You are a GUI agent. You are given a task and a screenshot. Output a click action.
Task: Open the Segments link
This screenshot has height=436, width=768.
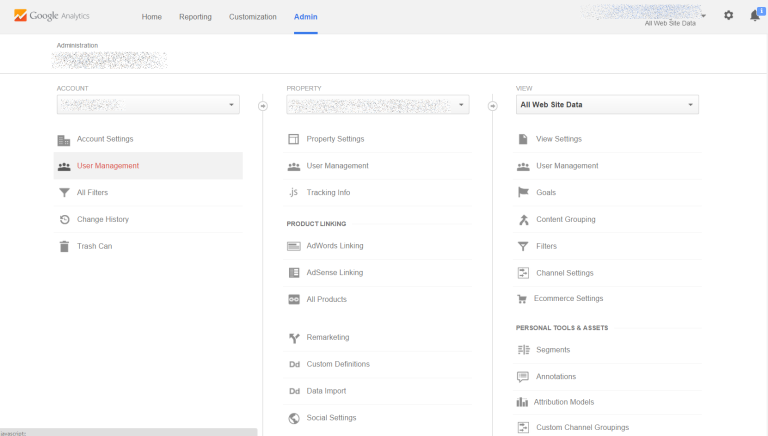click(553, 350)
